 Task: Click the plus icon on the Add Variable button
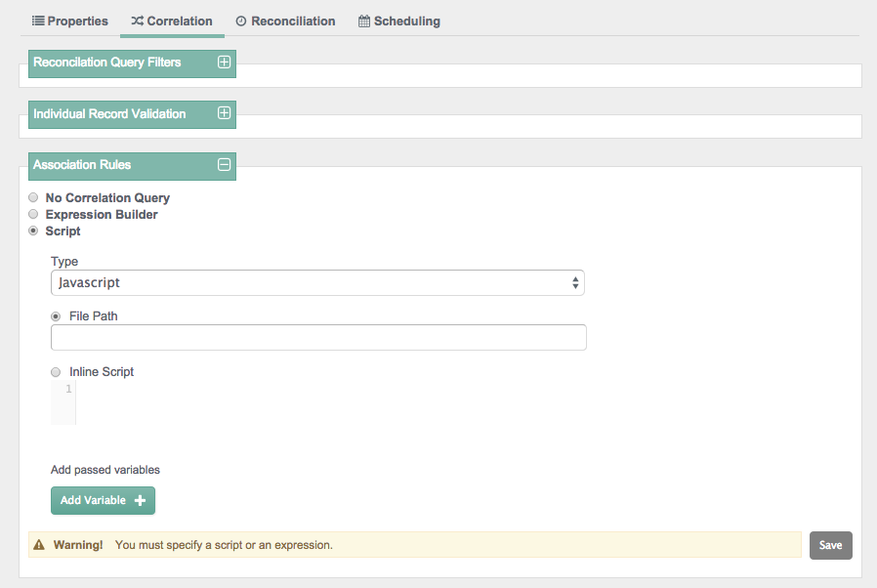pos(140,500)
